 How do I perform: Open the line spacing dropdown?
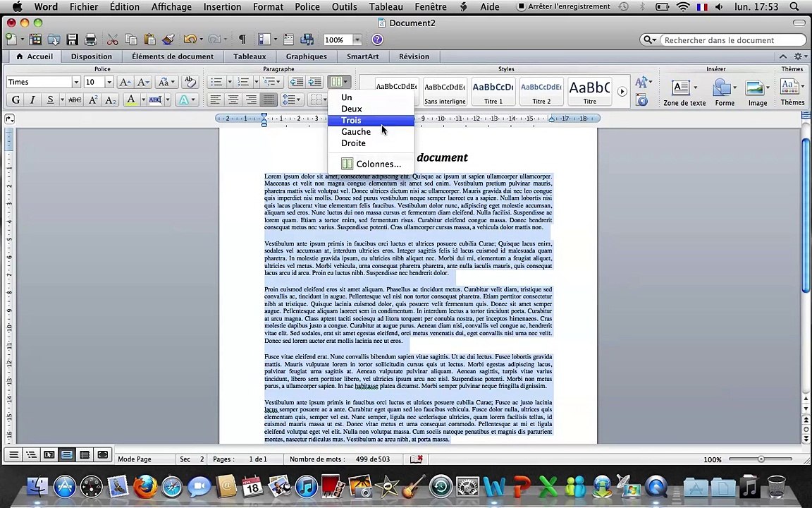coord(292,99)
